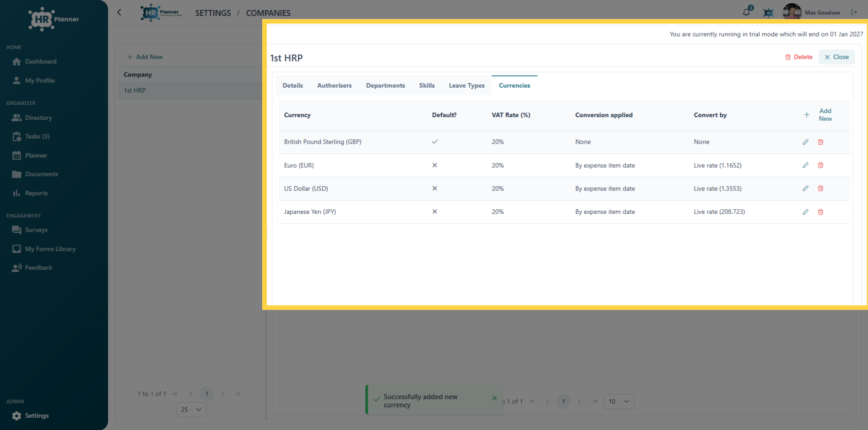Image resolution: width=868 pixels, height=430 pixels.
Task: Open Planner in the sidebar
Action: (x=36, y=156)
